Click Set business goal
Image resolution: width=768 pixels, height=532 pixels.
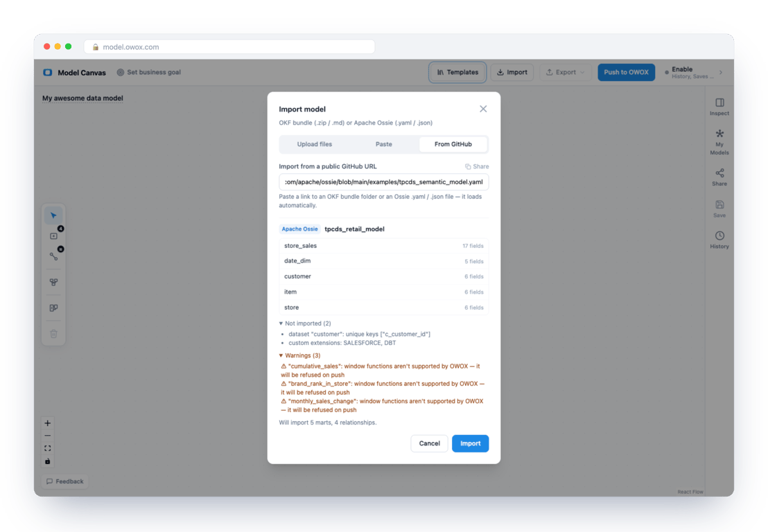(149, 72)
